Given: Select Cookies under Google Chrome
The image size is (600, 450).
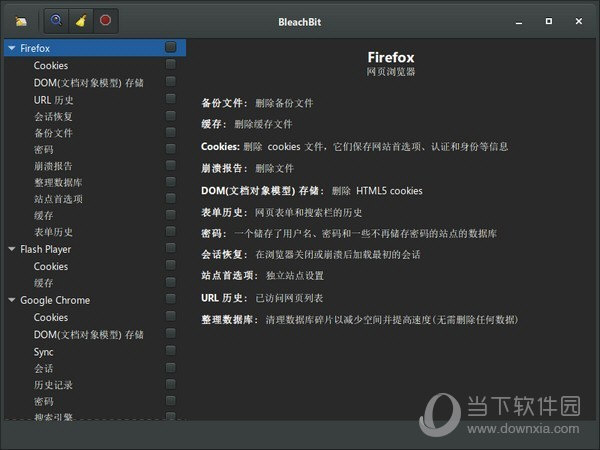Looking at the screenshot, I should [x=51, y=317].
